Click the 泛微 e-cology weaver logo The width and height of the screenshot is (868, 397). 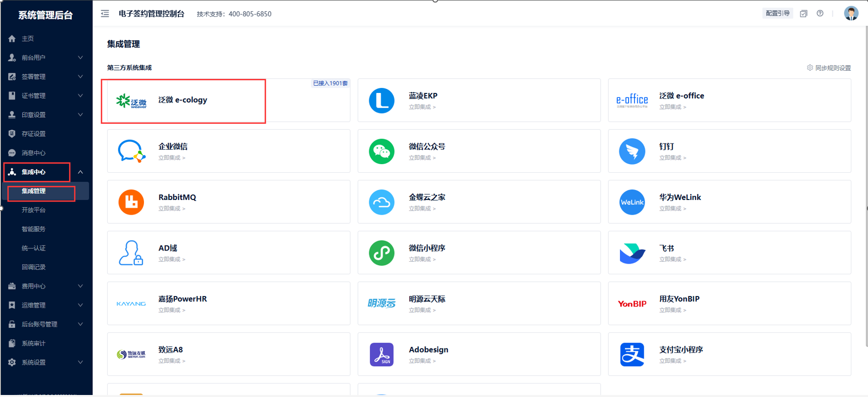point(131,101)
